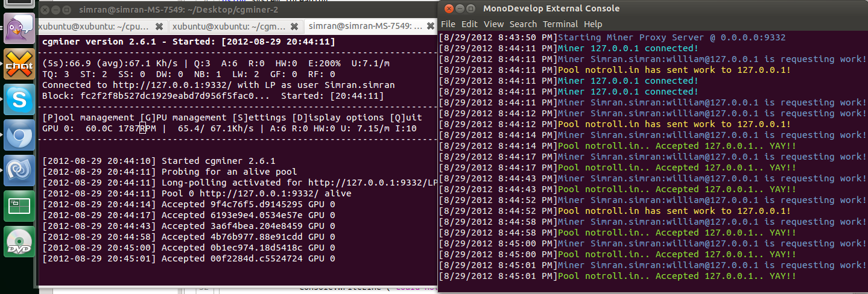868x294 pixels.
Task: Click the 8:44:14 'Accepted 127.0.0.1.. YAY!!' line
Action: [x=617, y=146]
